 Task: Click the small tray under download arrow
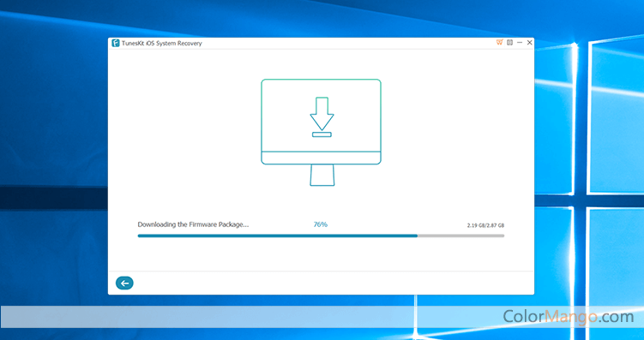coord(322,134)
